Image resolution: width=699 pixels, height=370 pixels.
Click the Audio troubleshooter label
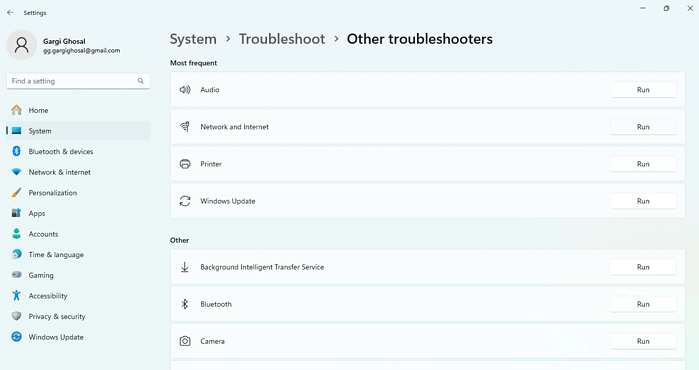[x=210, y=90]
